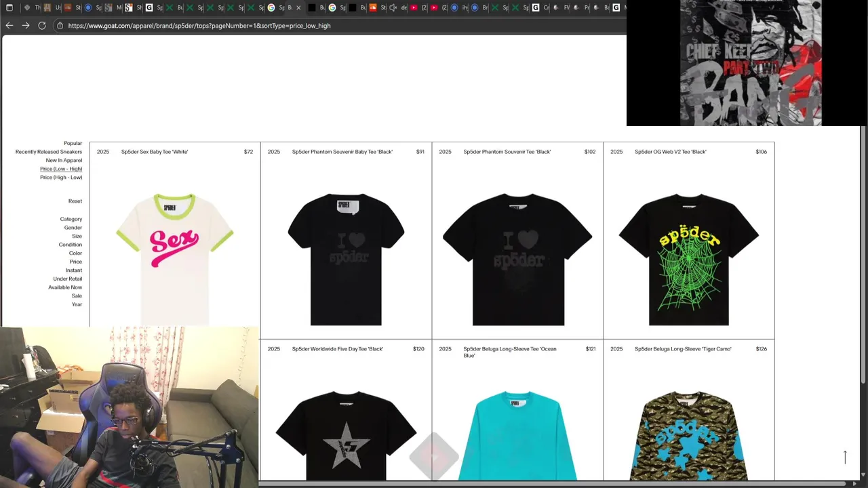This screenshot has width=868, height=488.
Task: Click the horizontal page scrollbar
Action: pos(553,484)
